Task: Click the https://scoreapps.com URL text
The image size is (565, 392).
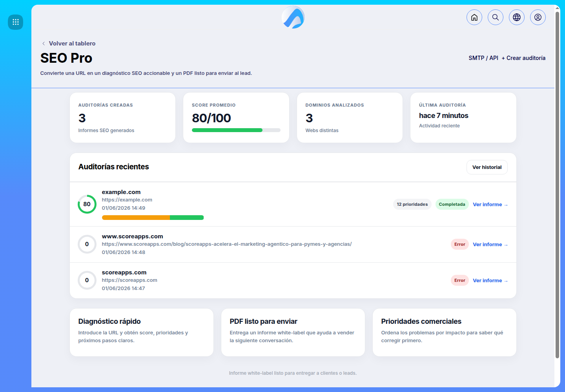Action: coord(129,280)
